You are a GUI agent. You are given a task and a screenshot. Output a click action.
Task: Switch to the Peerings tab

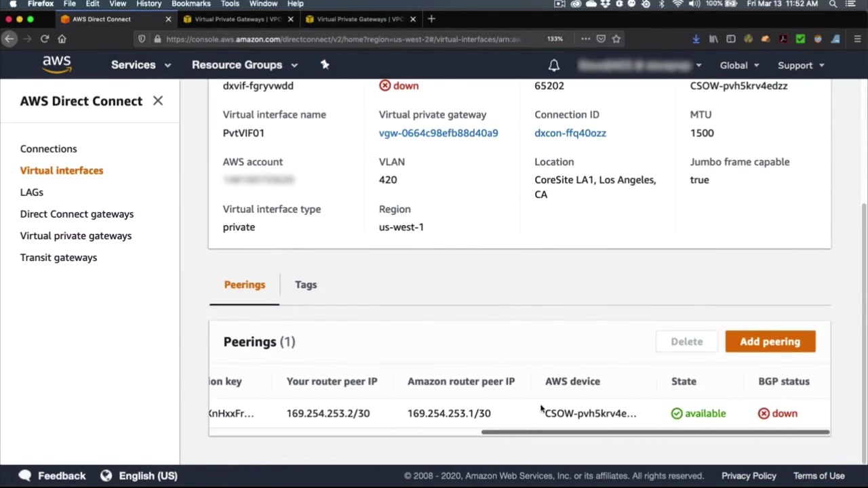[245, 285]
